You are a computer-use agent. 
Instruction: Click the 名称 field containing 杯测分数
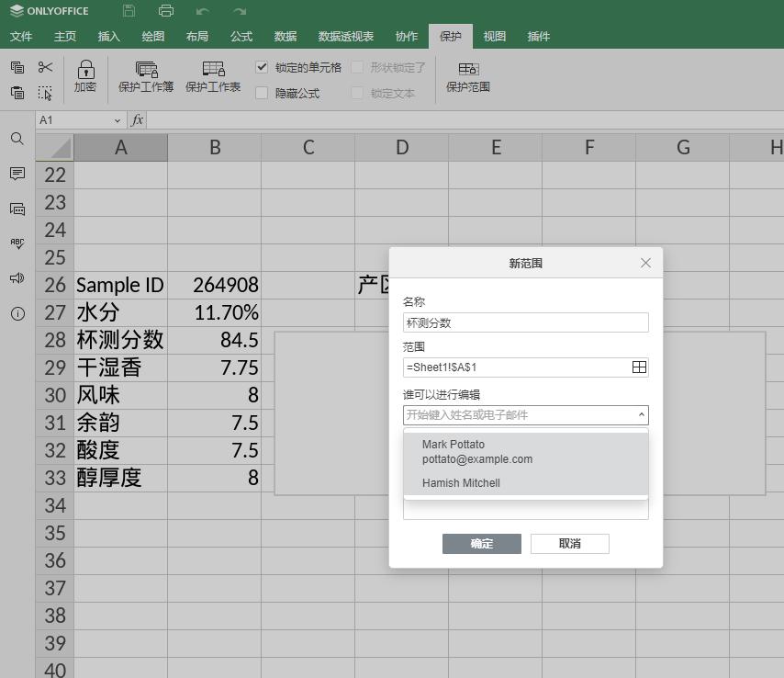pos(525,322)
